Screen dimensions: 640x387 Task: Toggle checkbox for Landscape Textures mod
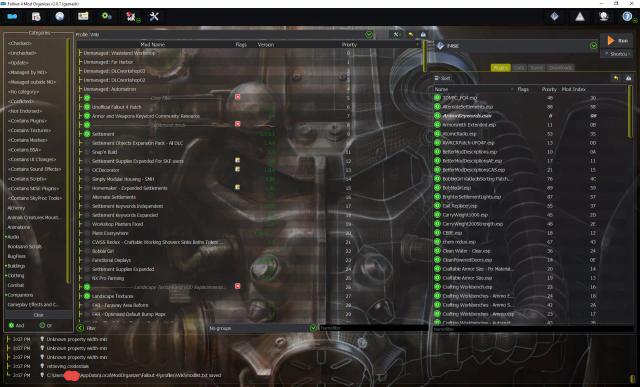(87, 296)
